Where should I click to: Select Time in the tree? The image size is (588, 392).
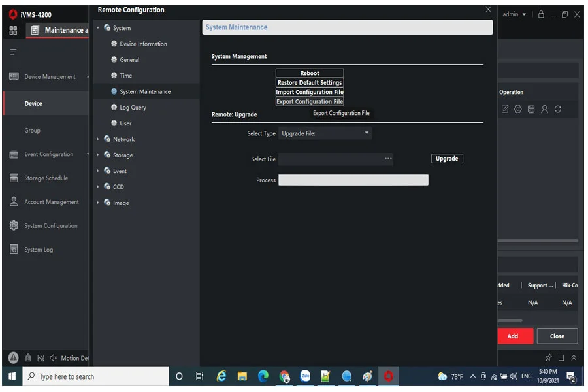pyautogui.click(x=125, y=76)
